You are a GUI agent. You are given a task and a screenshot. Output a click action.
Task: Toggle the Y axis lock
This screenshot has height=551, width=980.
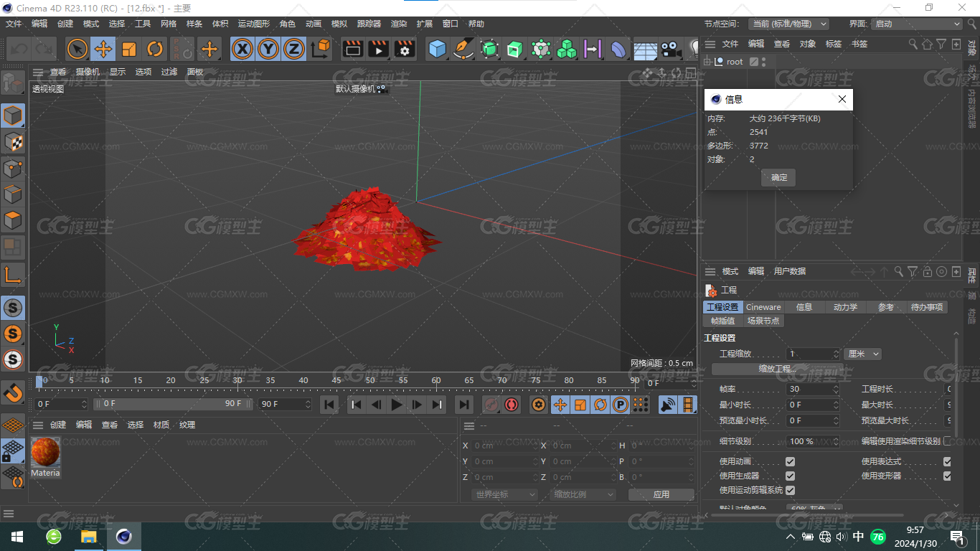click(x=268, y=49)
